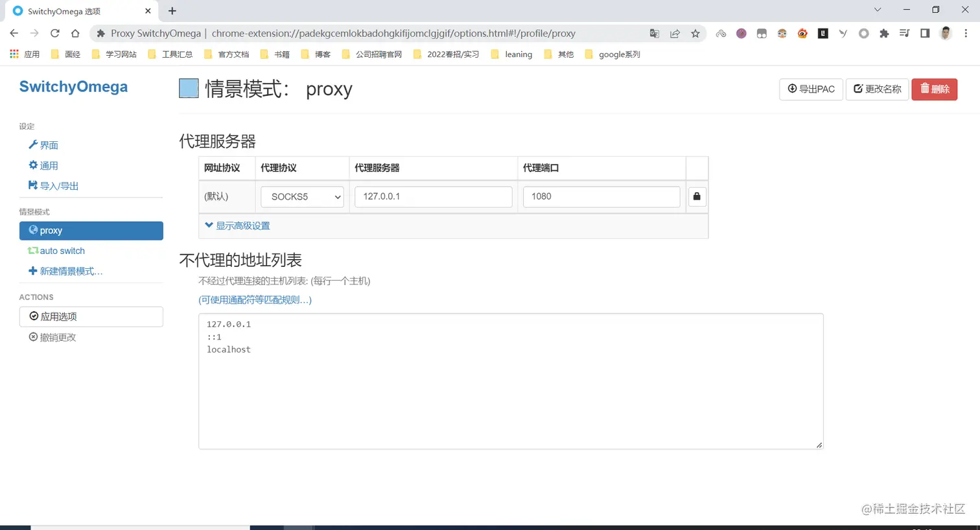Click the bypass list text area
980x530 pixels.
[511, 381]
